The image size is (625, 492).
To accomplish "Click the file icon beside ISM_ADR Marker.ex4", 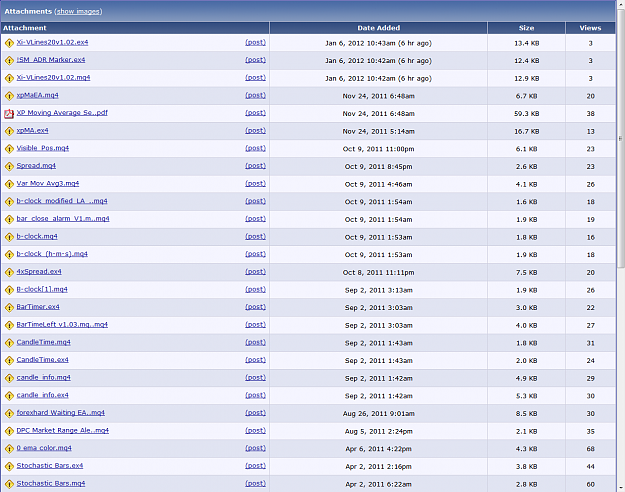I will pos(9,61).
